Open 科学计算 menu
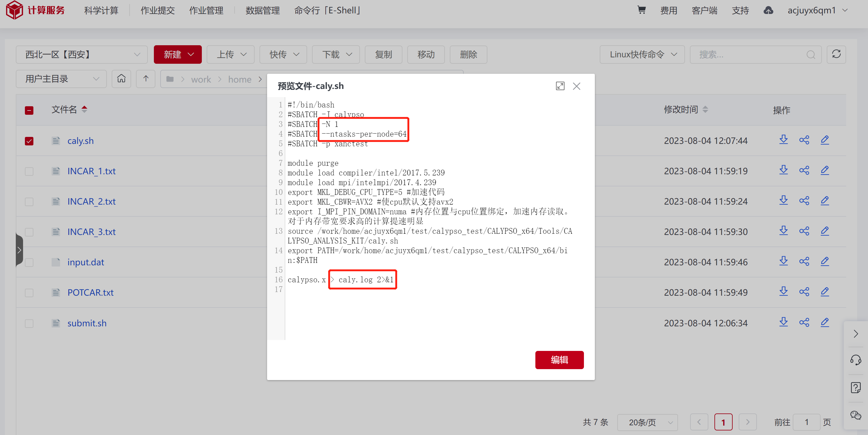 pos(101,10)
